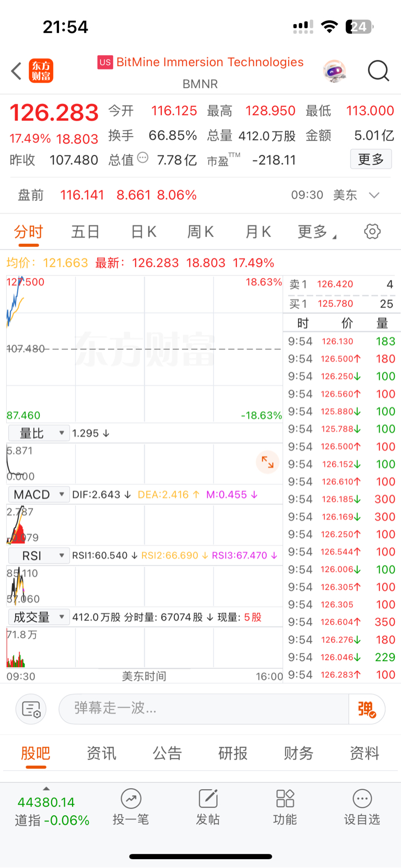Open chart settings gear icon

tap(372, 231)
